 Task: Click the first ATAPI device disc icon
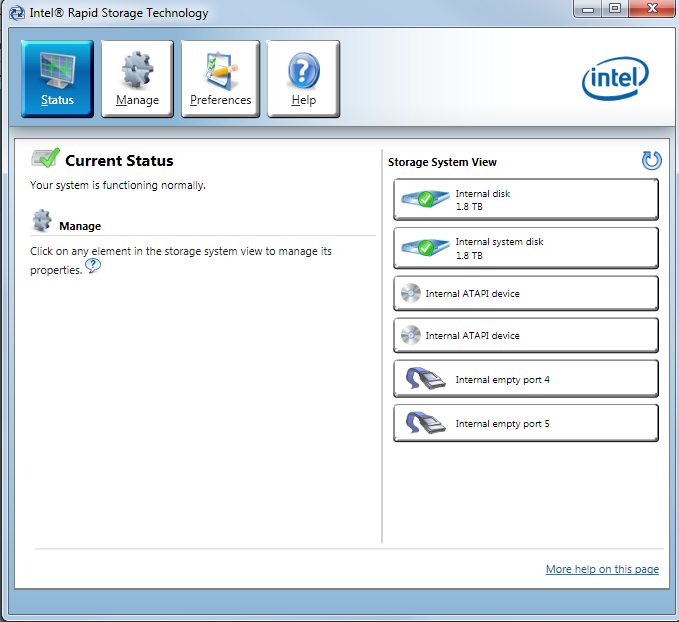[411, 293]
